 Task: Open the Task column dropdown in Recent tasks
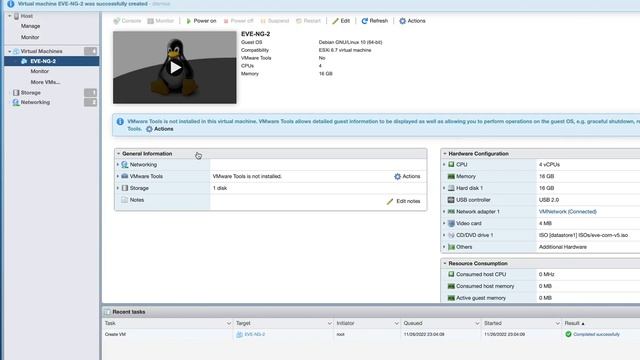(229, 323)
